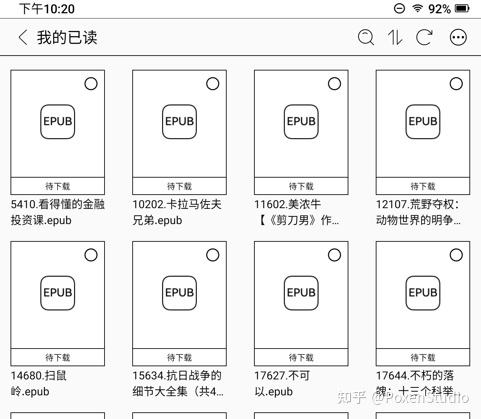Click the 我的已读 page title
This screenshot has height=419, width=481.
click(x=67, y=37)
